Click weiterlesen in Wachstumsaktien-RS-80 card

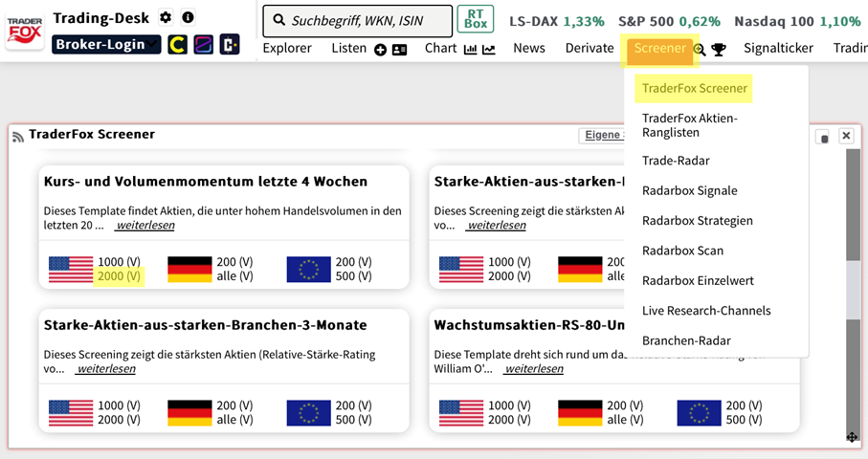[534, 369]
